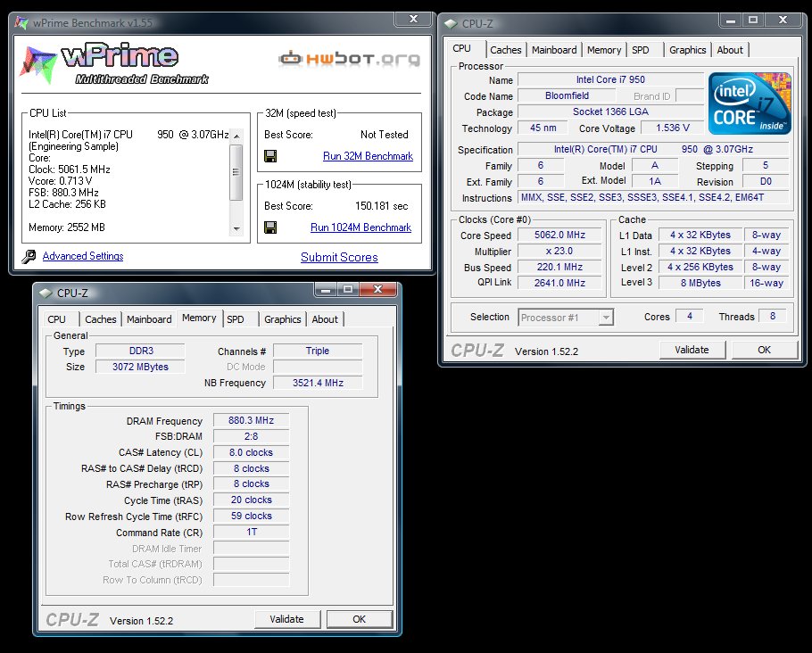Select About tab in the Memory window
Screen dimensions: 812x653
[325, 319]
